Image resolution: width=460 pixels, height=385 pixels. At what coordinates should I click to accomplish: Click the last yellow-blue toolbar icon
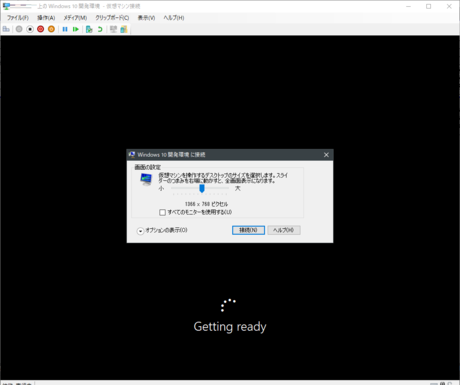point(124,29)
